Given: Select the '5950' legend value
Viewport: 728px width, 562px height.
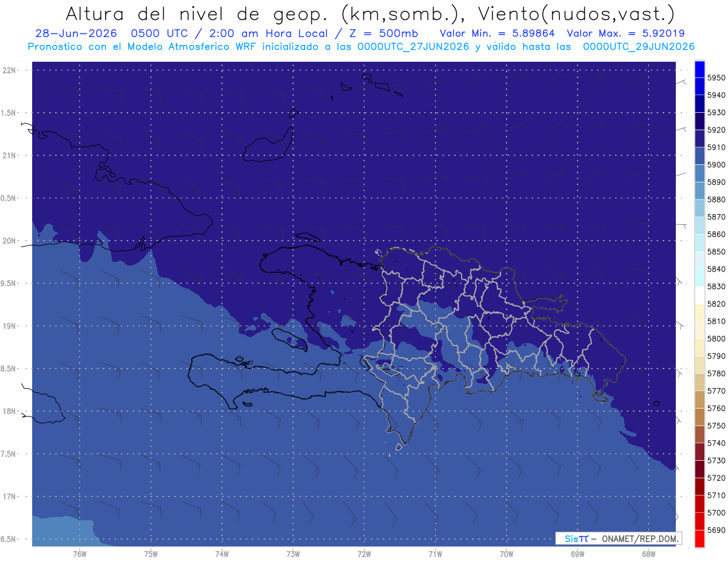Looking at the screenshot, I should point(716,78).
